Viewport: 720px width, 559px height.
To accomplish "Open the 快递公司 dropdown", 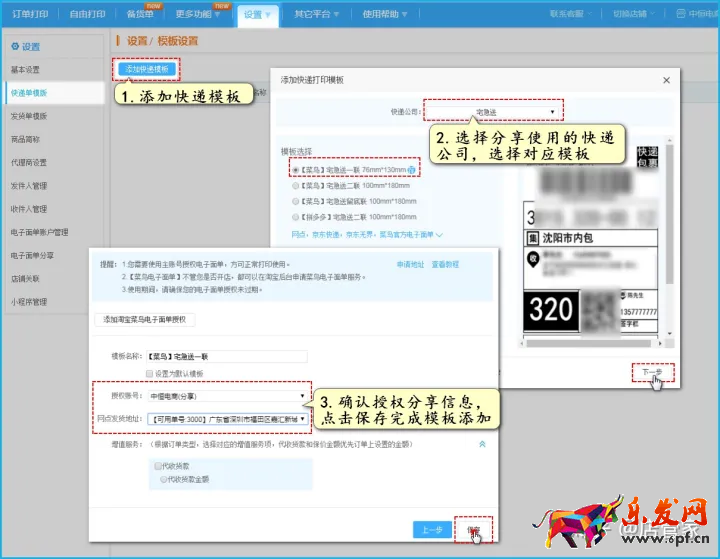I will tap(492, 112).
